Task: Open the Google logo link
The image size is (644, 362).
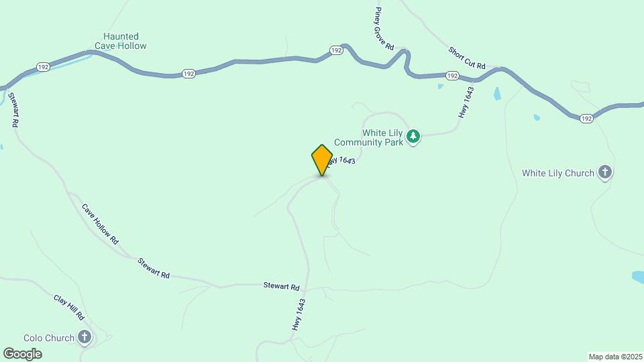Action: [22, 354]
